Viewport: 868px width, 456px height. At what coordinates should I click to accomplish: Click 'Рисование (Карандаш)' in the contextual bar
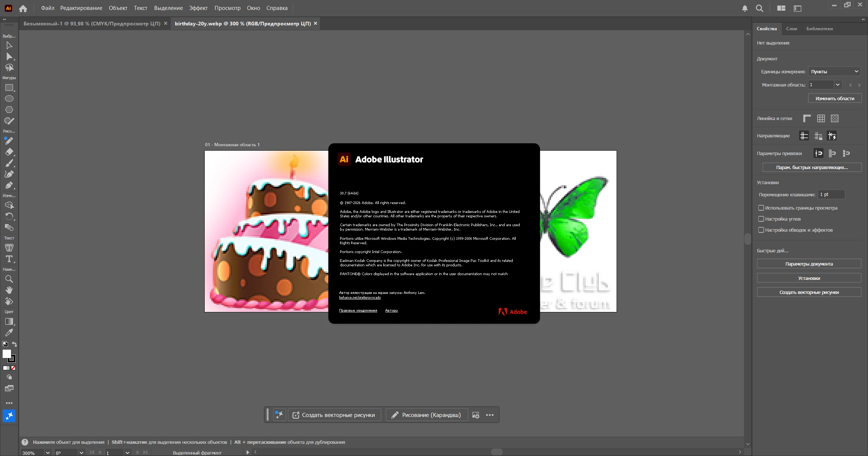coord(427,415)
